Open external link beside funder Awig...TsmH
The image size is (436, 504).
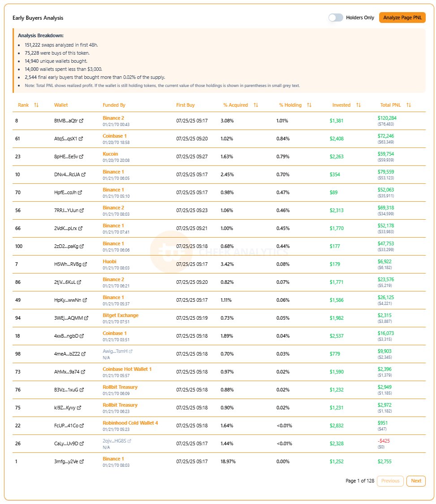click(x=130, y=352)
